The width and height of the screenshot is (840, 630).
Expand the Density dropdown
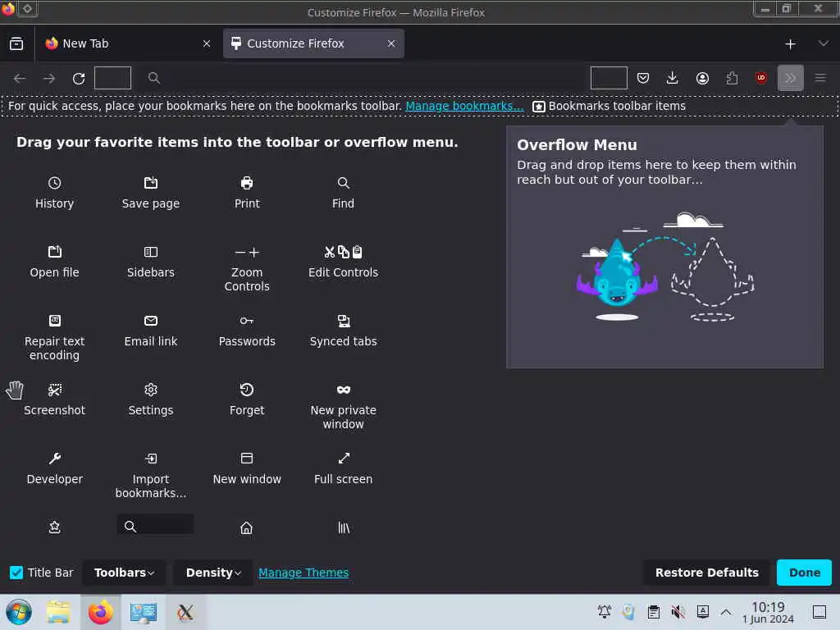pyautogui.click(x=213, y=573)
